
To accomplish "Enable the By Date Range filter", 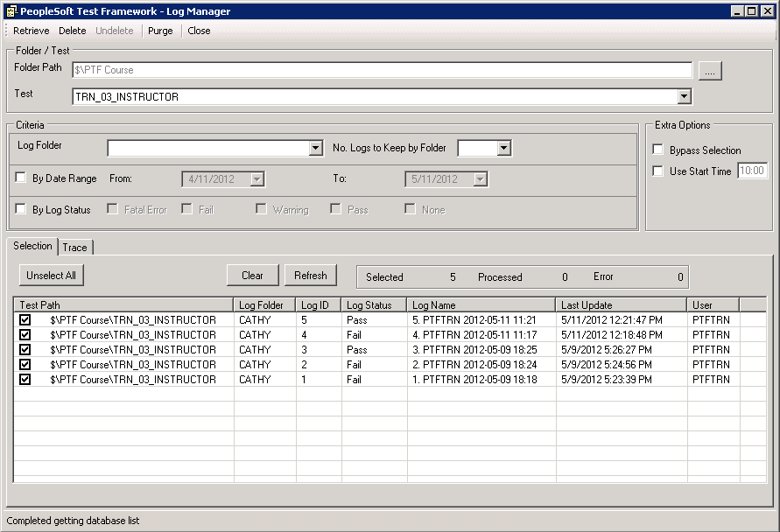I will click(21, 177).
